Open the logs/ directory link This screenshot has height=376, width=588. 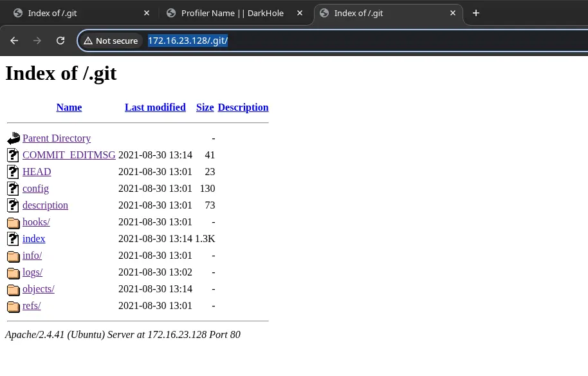(32, 272)
